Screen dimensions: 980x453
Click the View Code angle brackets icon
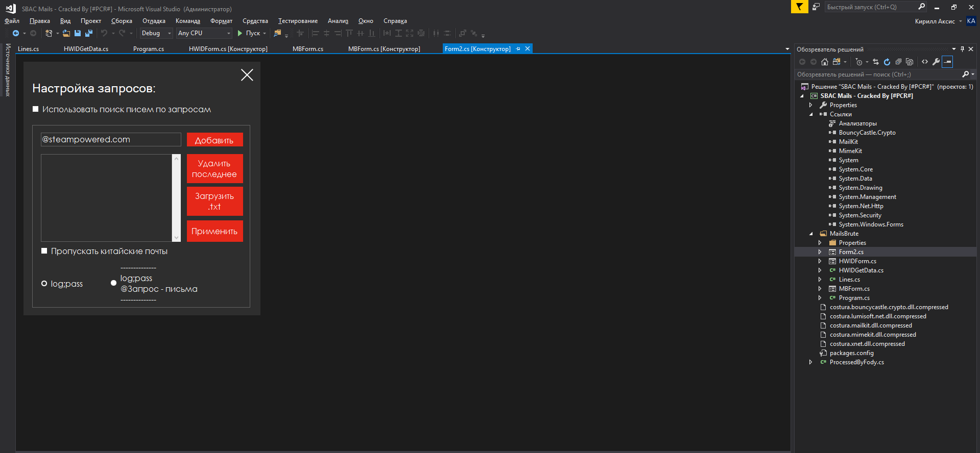coord(925,62)
